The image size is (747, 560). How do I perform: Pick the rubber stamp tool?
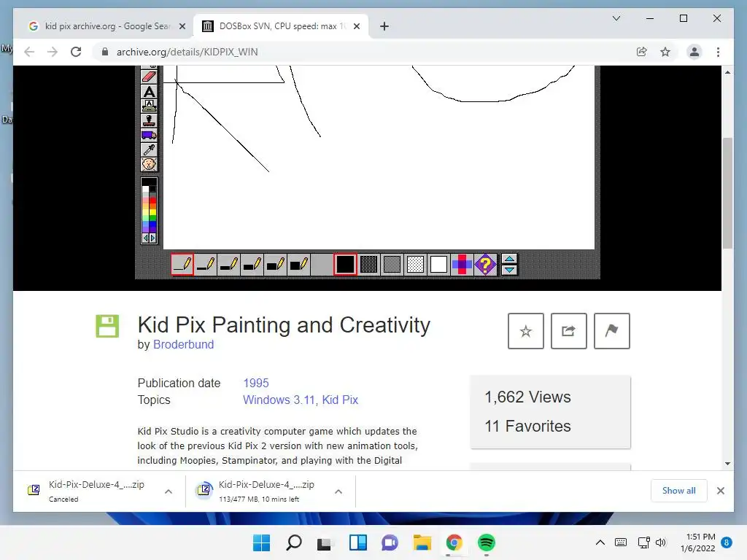149,120
